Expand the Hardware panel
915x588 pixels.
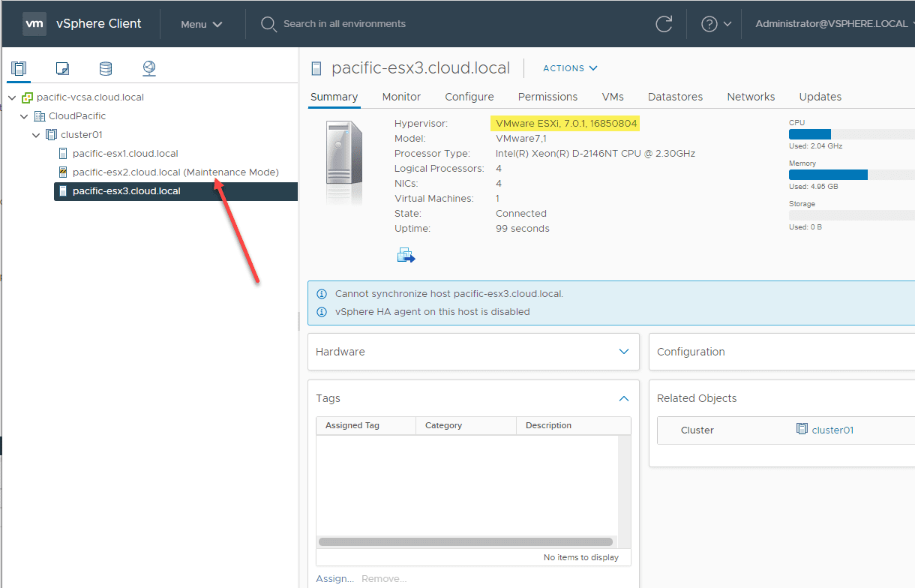tap(623, 352)
